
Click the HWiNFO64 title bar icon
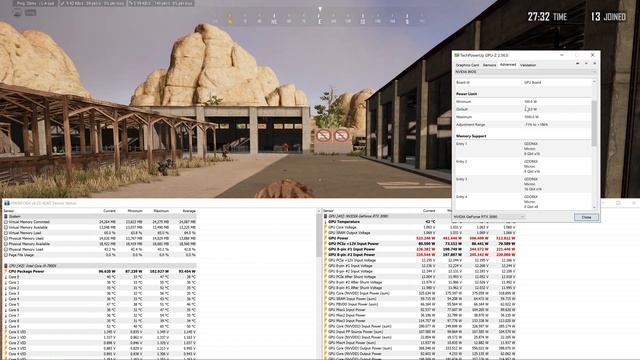(x=7, y=203)
